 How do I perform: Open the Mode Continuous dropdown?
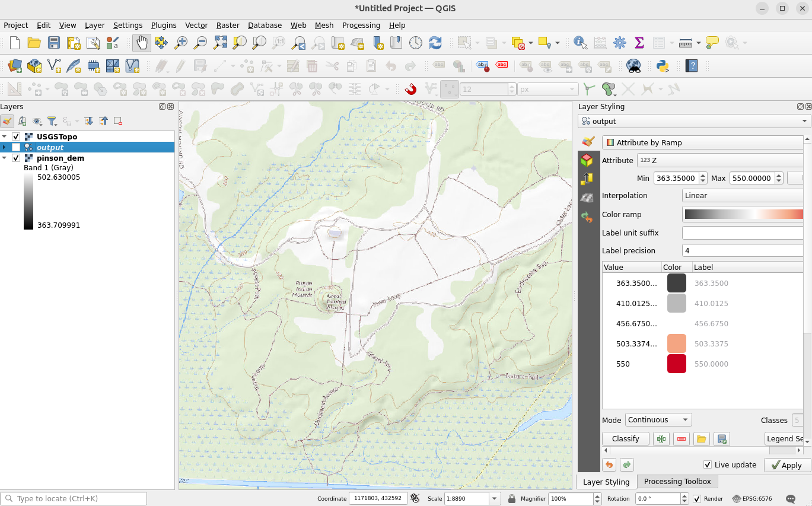click(x=658, y=420)
